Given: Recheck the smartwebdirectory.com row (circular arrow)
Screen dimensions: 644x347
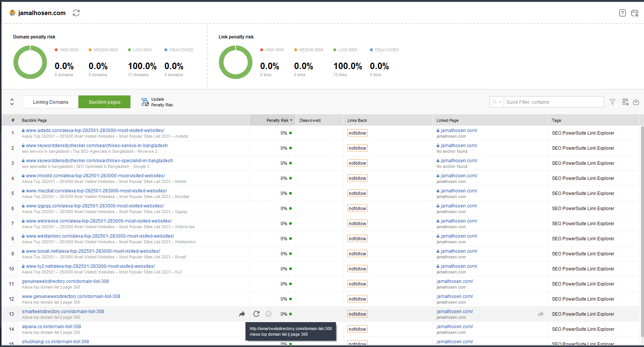Looking at the screenshot, I should coord(256,314).
